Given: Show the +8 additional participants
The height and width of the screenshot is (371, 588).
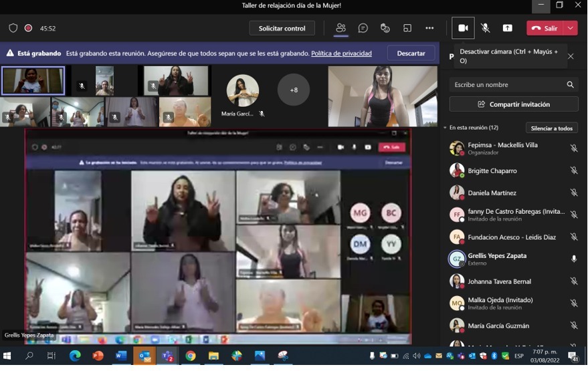Looking at the screenshot, I should coord(294,90).
